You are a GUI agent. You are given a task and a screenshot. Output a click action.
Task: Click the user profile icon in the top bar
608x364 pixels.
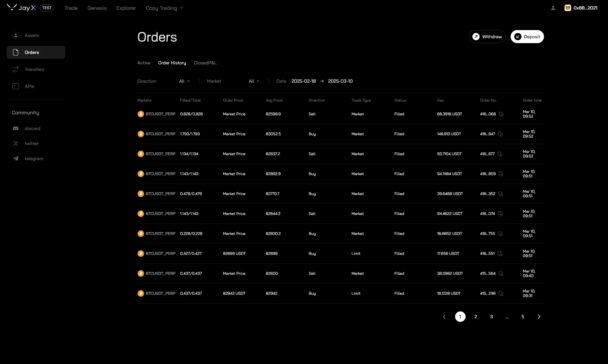coord(553,8)
